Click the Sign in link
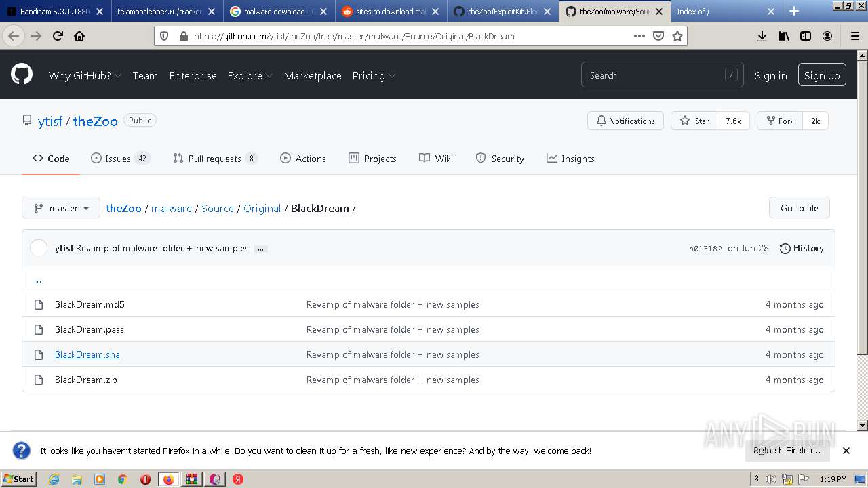868x488 pixels. tap(770, 75)
